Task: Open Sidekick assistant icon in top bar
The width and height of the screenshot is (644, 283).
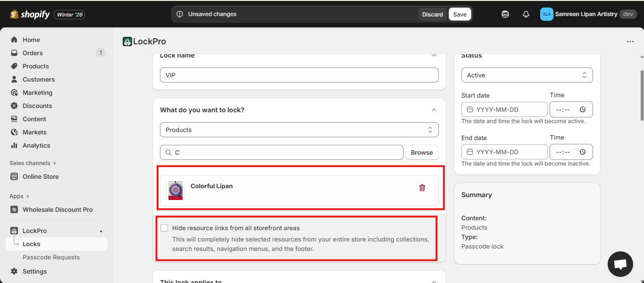Action: coord(505,14)
